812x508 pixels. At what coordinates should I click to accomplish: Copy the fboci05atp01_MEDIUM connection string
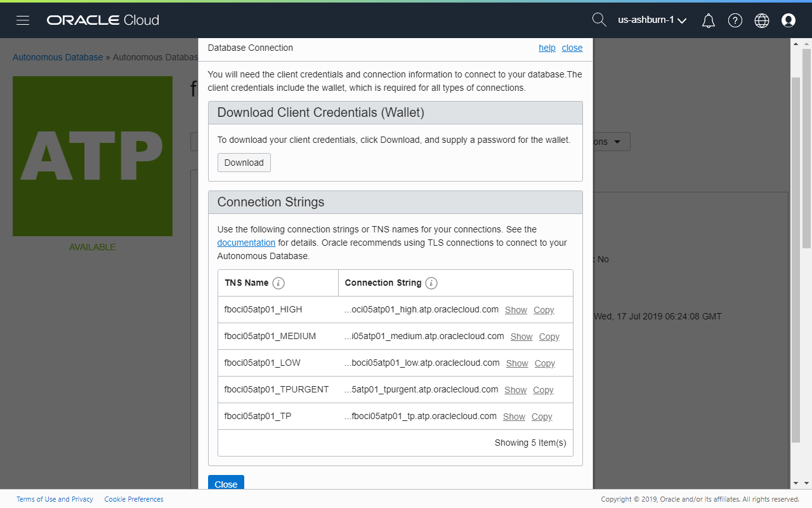549,337
